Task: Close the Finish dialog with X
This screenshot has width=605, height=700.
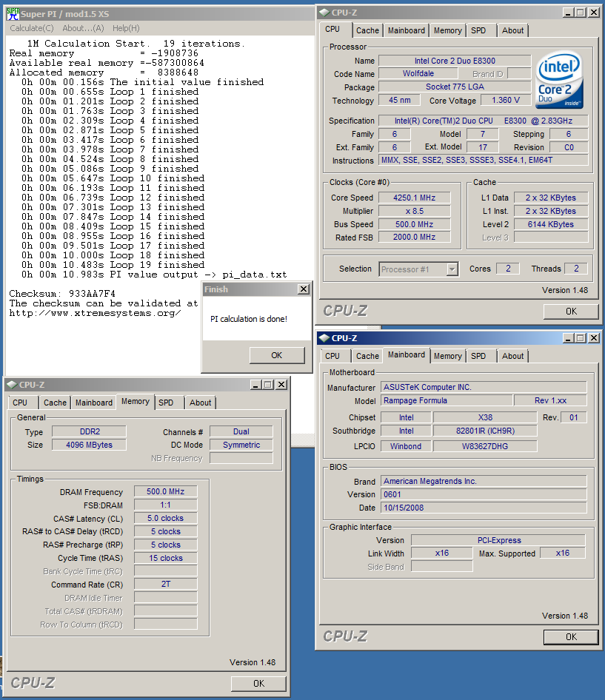Action: [304, 289]
